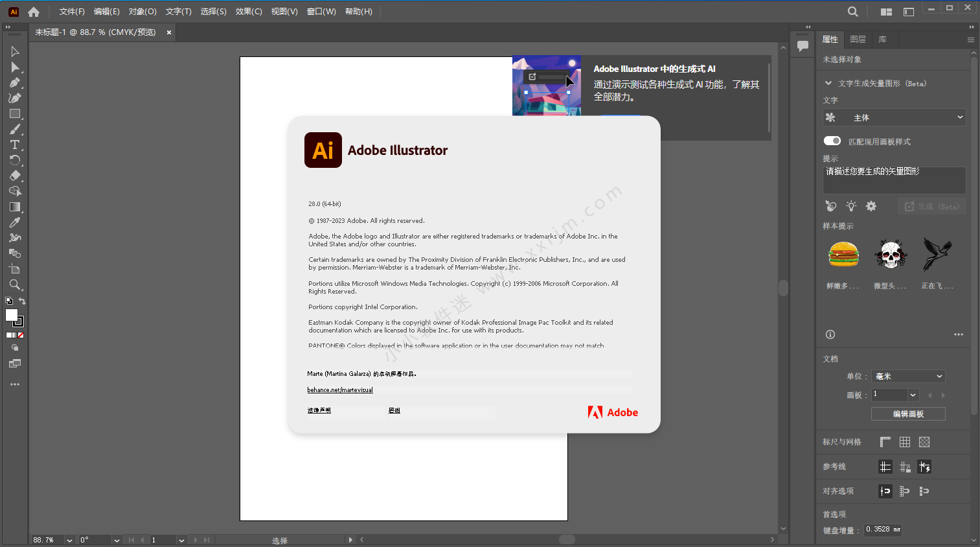Screen dimensions: 980x547
Task: Toggle the grid display icon
Action: click(905, 442)
